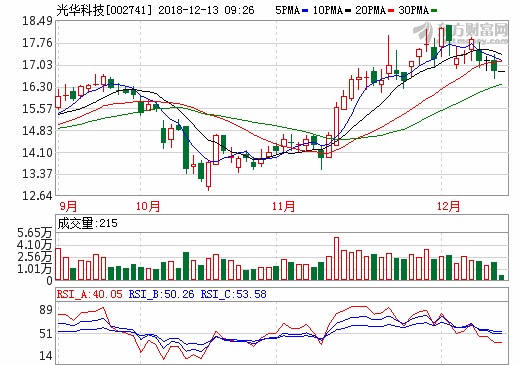Click the 11月 month label
Viewport: 520px width, 365px height.
click(284, 206)
